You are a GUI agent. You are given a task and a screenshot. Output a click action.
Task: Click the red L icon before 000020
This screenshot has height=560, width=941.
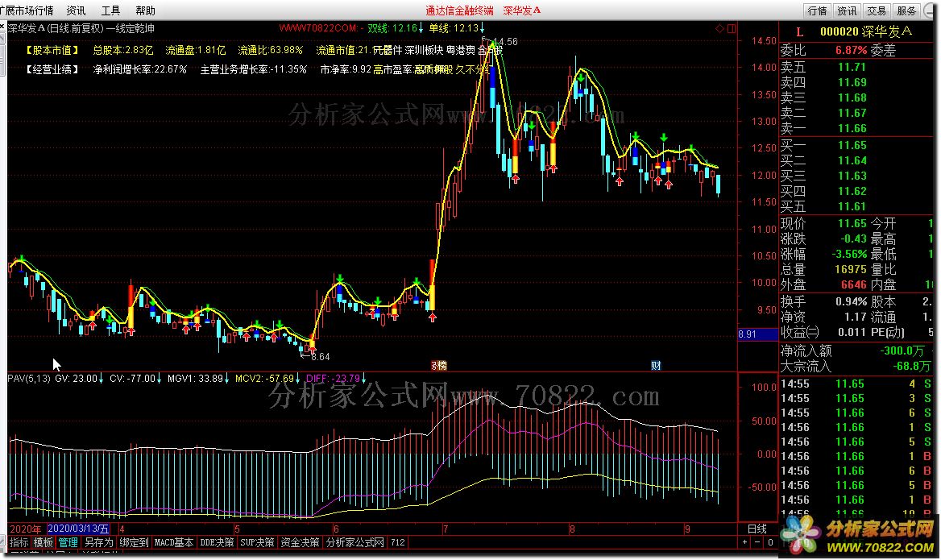pos(799,31)
